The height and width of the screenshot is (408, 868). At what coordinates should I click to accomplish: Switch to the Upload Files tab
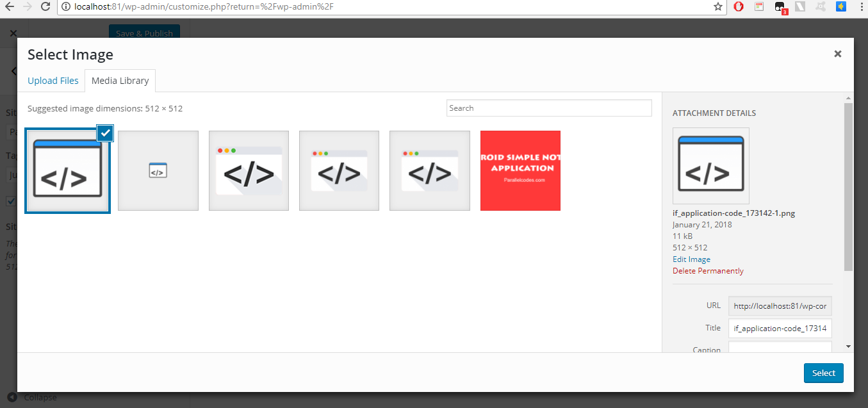coord(53,80)
